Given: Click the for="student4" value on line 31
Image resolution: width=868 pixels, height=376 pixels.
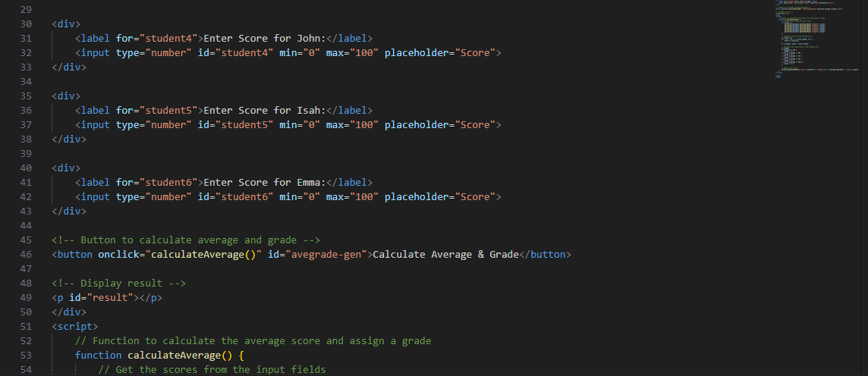Looking at the screenshot, I should pos(169,39).
